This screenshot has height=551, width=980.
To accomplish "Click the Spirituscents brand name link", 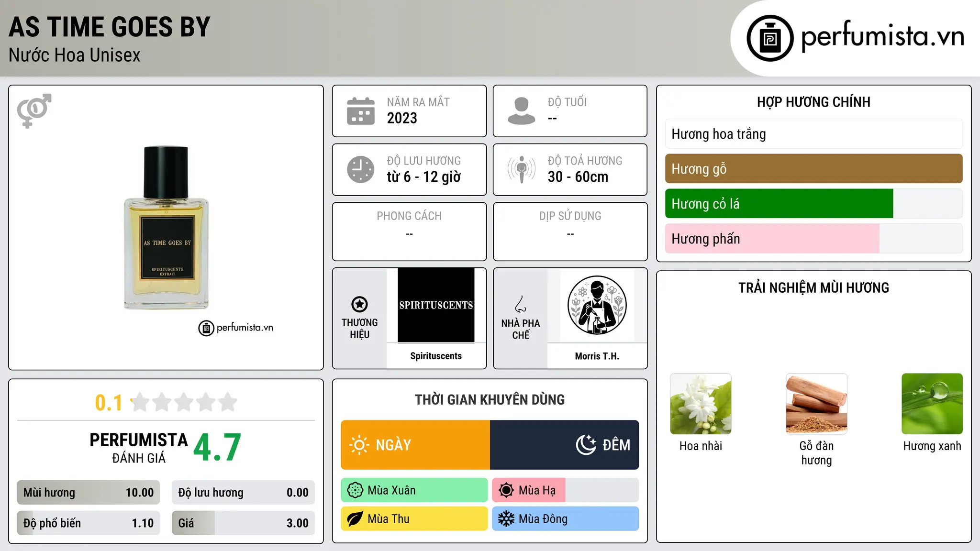I will pyautogui.click(x=436, y=356).
